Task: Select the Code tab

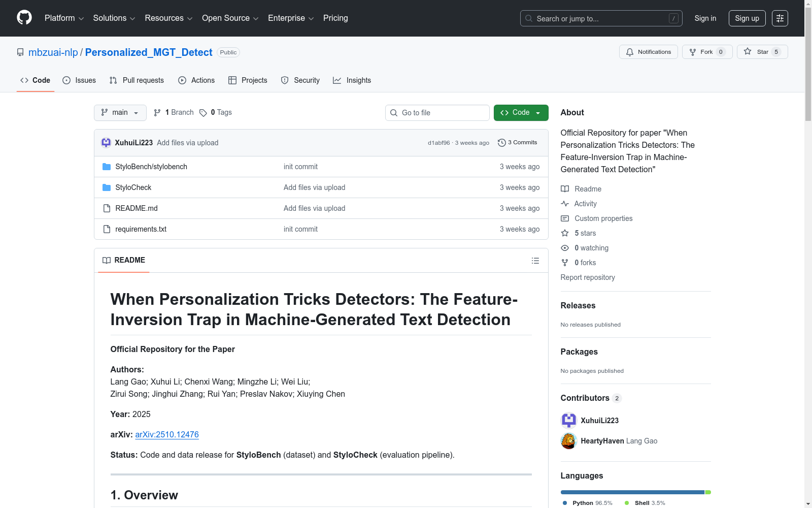Action: pyautogui.click(x=36, y=80)
